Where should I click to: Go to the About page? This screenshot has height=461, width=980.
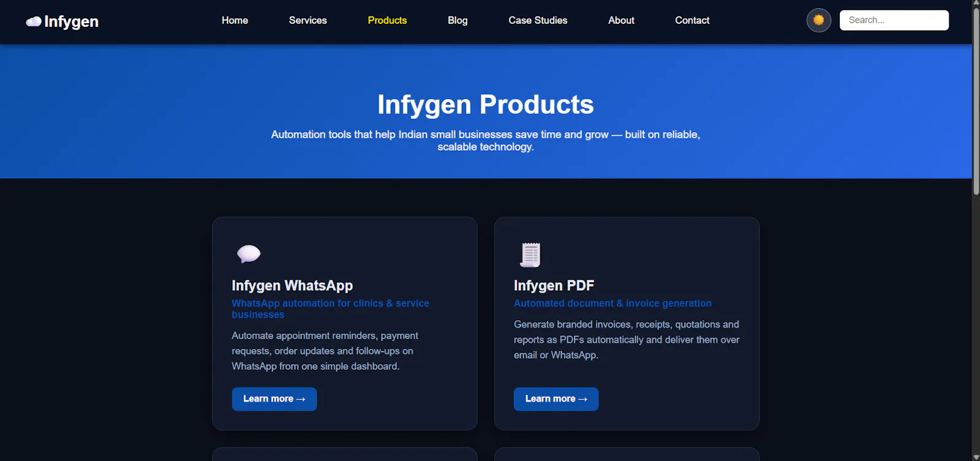pyautogui.click(x=621, y=20)
